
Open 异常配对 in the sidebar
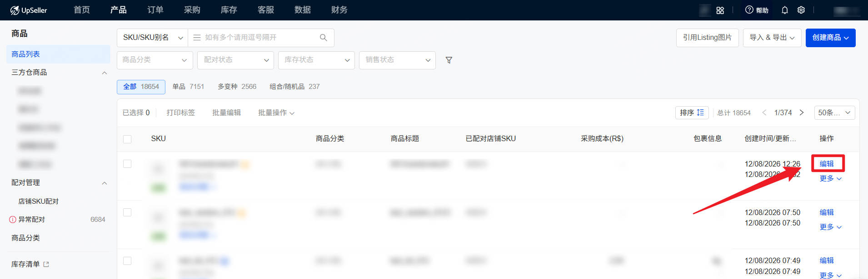tap(32, 220)
